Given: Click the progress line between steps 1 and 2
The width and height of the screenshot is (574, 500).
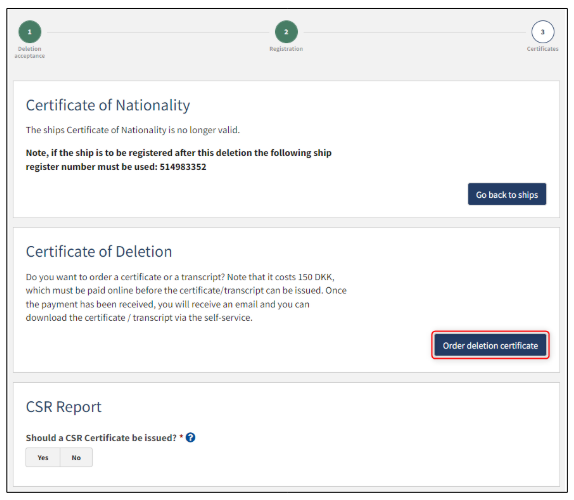Looking at the screenshot, I should point(158,32).
